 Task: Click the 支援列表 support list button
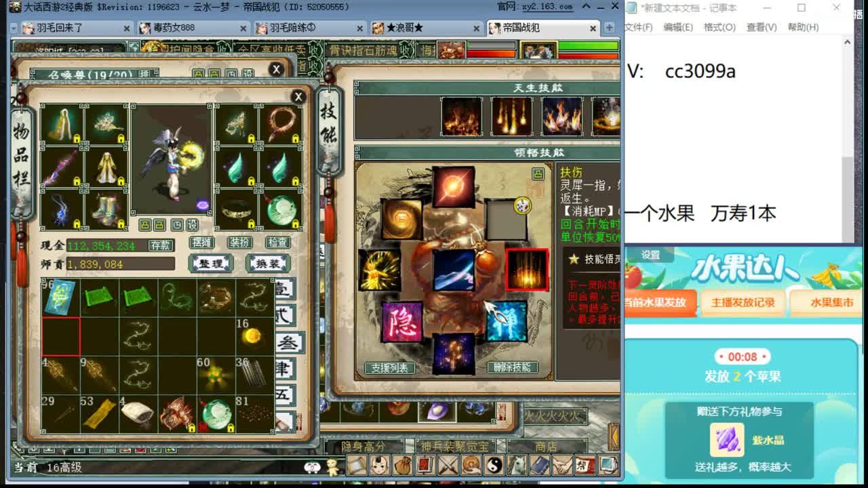(390, 368)
